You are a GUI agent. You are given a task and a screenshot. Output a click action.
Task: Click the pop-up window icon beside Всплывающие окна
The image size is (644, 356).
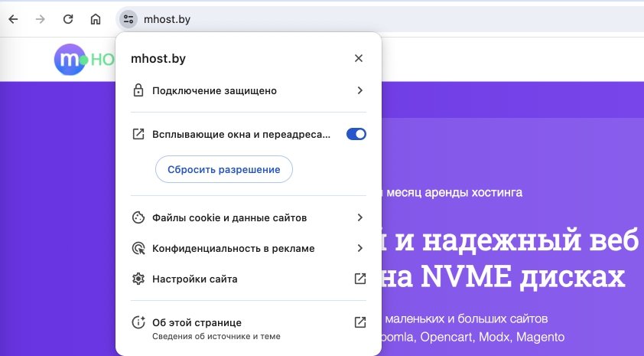point(138,134)
